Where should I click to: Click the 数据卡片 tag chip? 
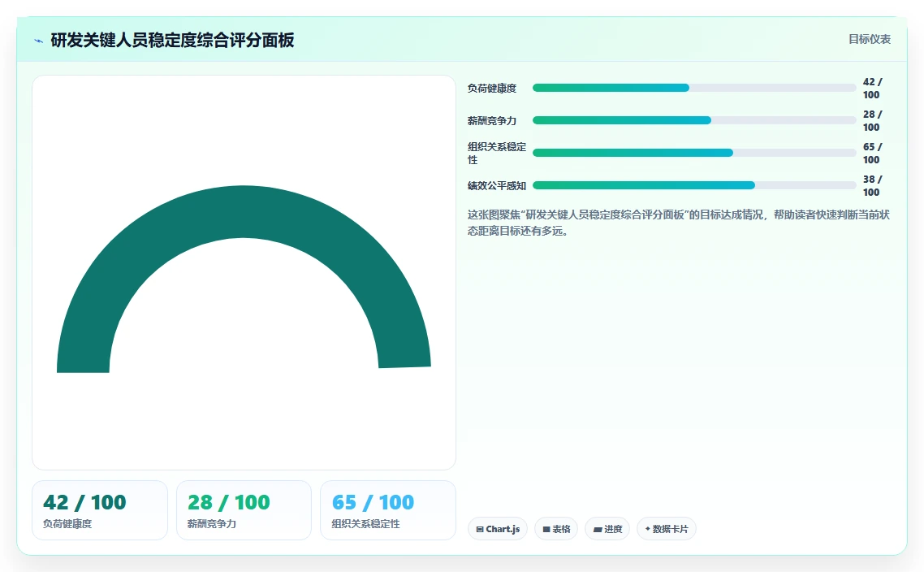(667, 529)
